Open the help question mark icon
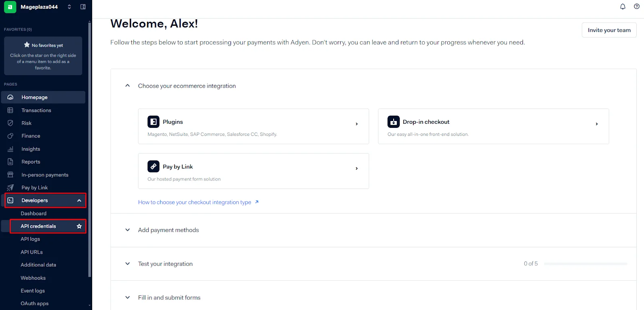The width and height of the screenshot is (644, 310). [637, 6]
